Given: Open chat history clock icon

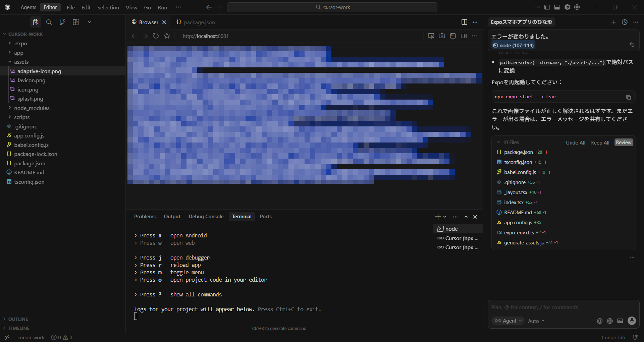Looking at the screenshot, I should click(x=625, y=22).
